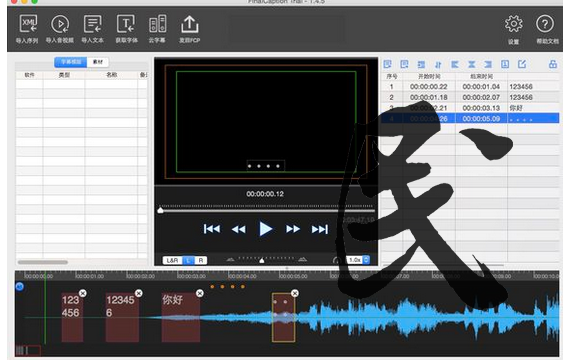Click the zoom-out small mountain icon
The height and width of the screenshot is (360, 563).
231,260
